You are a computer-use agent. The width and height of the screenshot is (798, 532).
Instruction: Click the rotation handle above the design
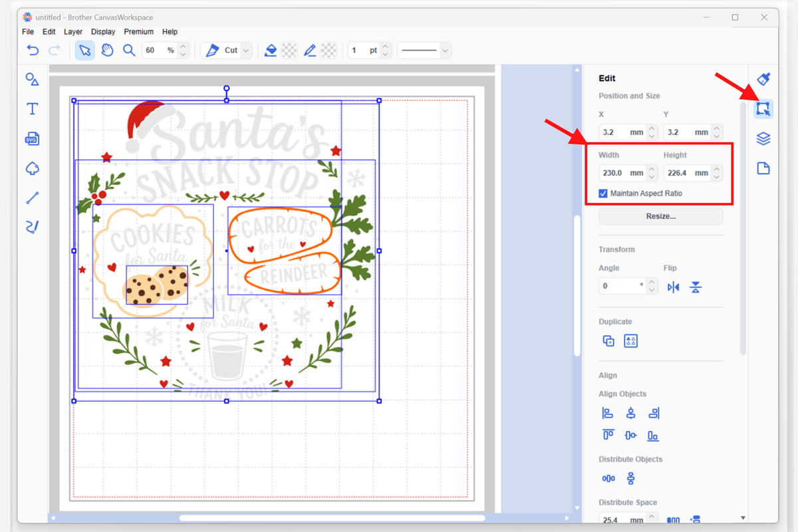pyautogui.click(x=227, y=88)
